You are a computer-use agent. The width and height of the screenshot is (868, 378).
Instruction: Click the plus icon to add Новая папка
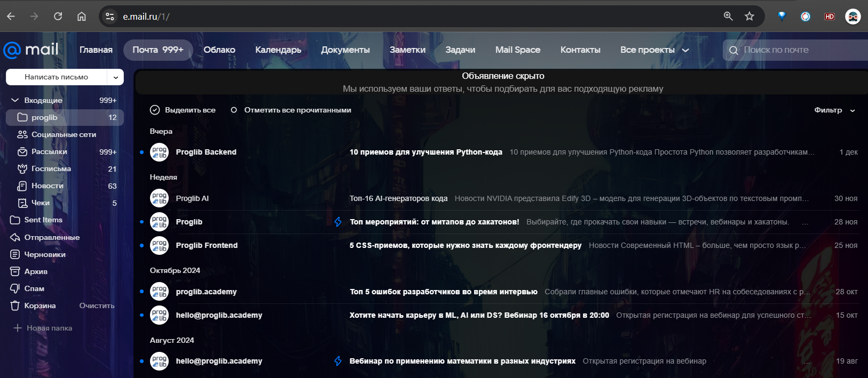click(x=18, y=328)
